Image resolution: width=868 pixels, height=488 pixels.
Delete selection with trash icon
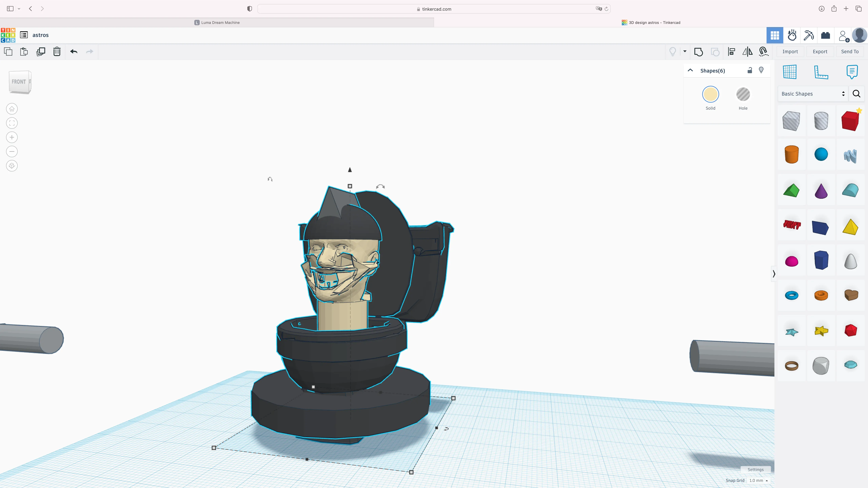pyautogui.click(x=57, y=52)
